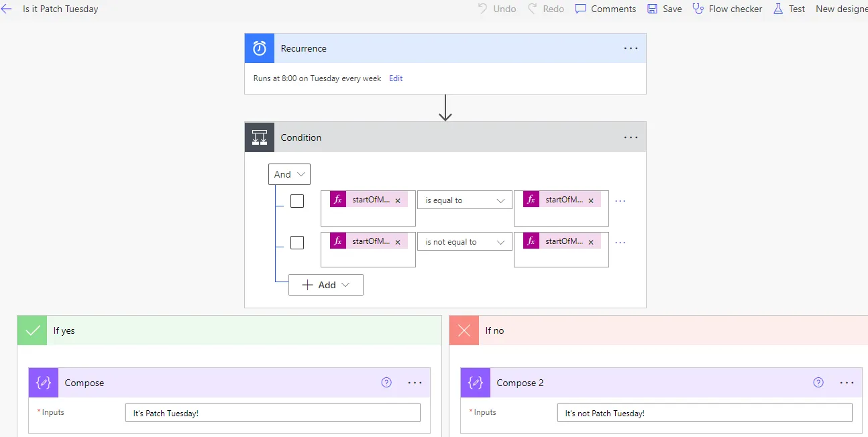
Task: Open ellipsis menu for 'is equal to' row
Action: tap(620, 200)
